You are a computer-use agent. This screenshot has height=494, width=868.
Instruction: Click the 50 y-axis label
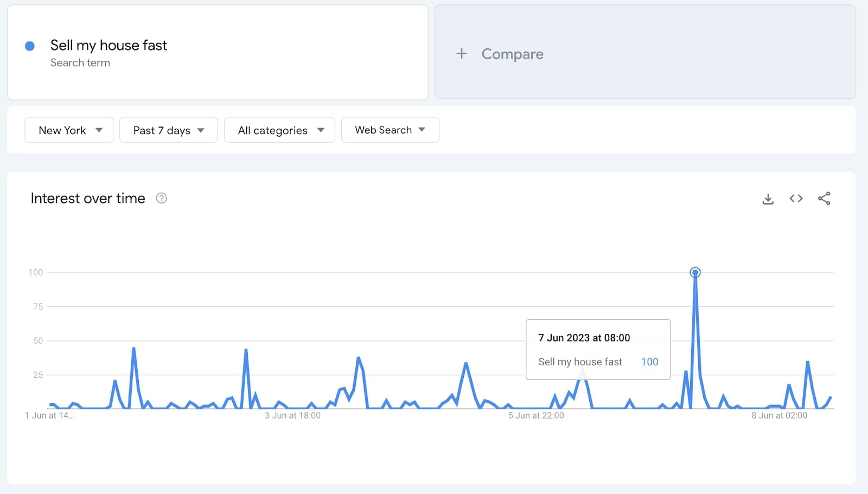(38, 341)
